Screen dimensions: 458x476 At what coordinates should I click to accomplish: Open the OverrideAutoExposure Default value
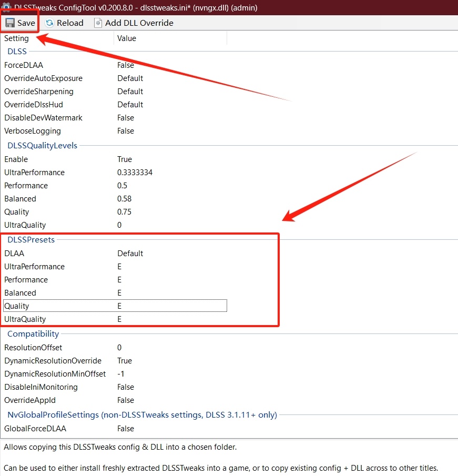[130, 78]
